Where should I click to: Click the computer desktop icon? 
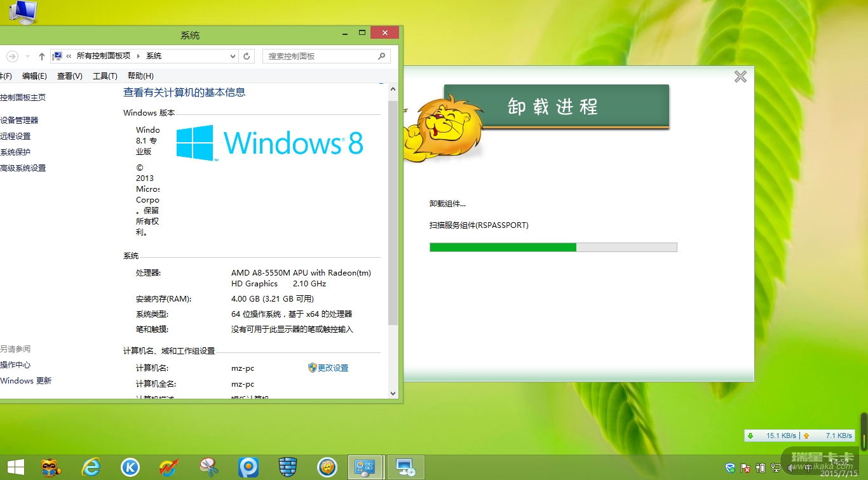22,11
